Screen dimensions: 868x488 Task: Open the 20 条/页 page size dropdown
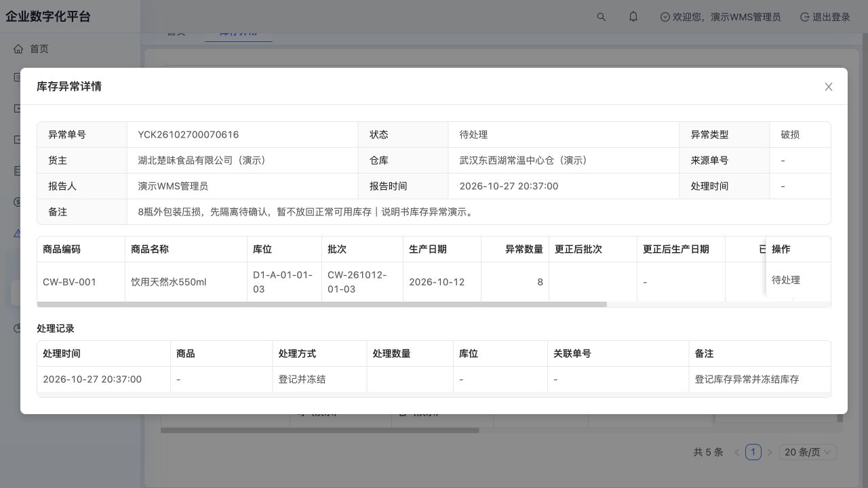[x=808, y=452]
